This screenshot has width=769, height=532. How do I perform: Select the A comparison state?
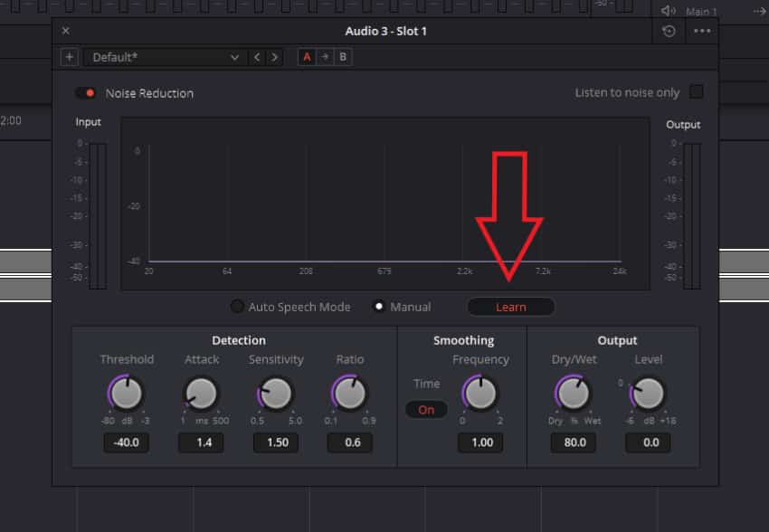(307, 57)
